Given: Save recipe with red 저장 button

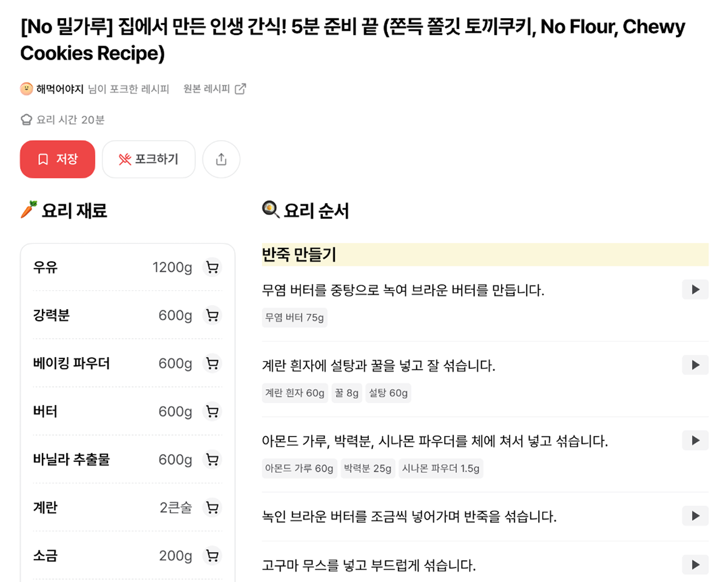Looking at the screenshot, I should click(x=58, y=159).
